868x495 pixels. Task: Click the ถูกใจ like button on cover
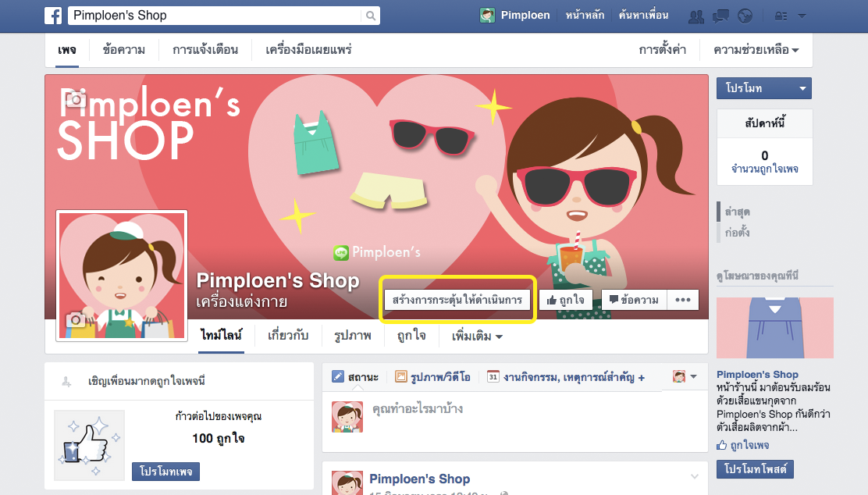click(566, 300)
